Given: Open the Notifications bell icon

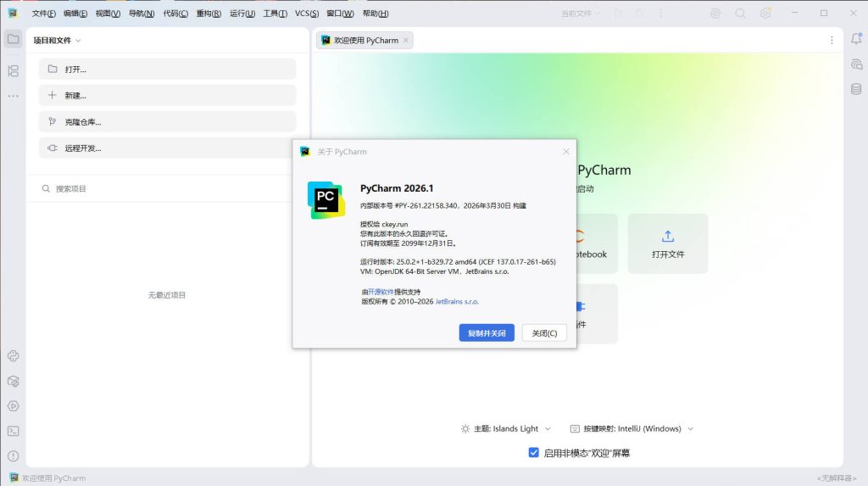Looking at the screenshot, I should [x=856, y=39].
